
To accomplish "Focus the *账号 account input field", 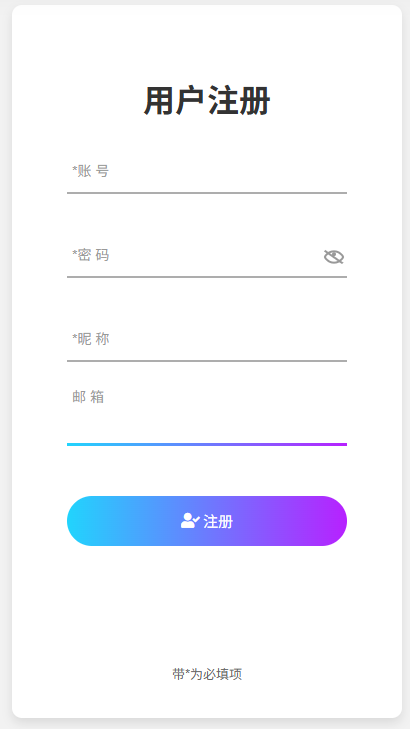I will tap(207, 171).
